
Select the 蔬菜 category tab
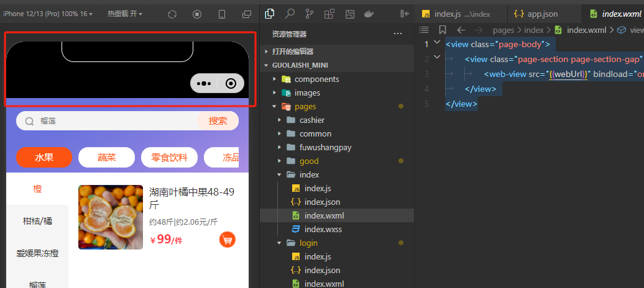[106, 158]
